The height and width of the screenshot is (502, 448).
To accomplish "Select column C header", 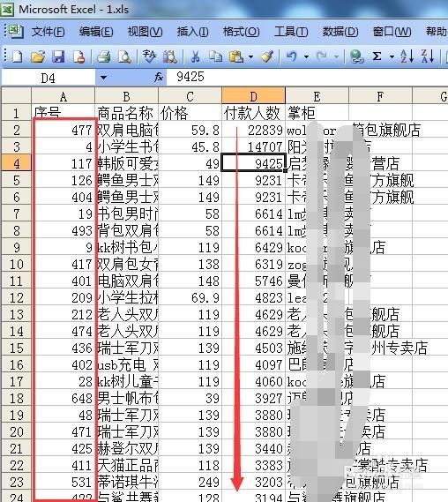I will pos(190,96).
